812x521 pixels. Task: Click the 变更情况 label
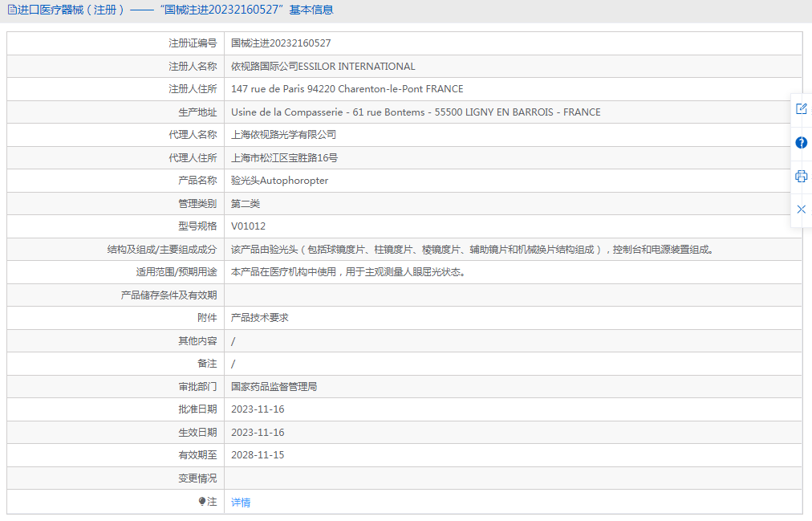pos(197,478)
